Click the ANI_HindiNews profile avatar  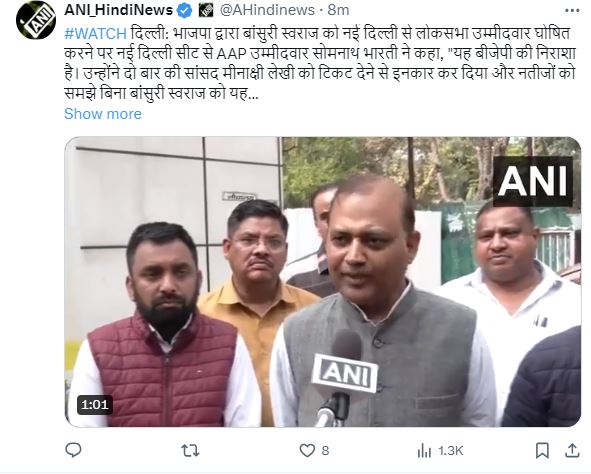point(36,19)
